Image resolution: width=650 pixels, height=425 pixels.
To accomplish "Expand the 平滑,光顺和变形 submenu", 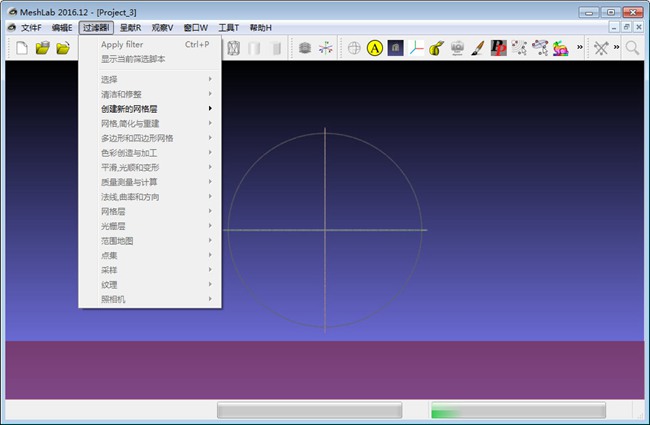I will 150,168.
